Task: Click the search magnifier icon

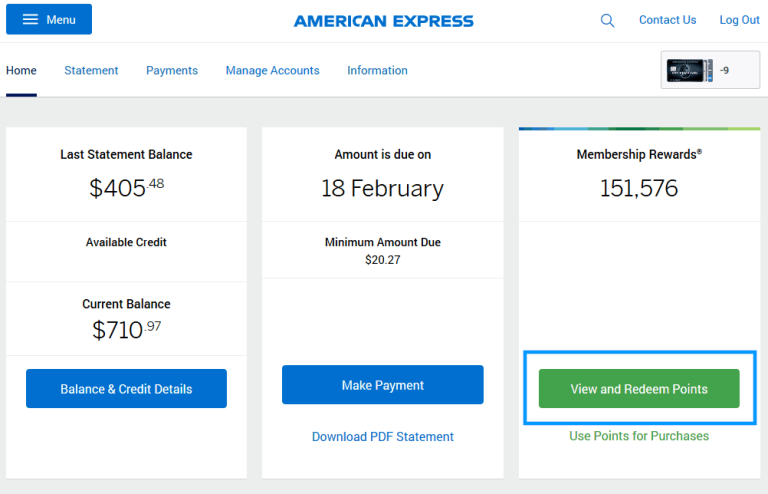Action: click(x=607, y=20)
